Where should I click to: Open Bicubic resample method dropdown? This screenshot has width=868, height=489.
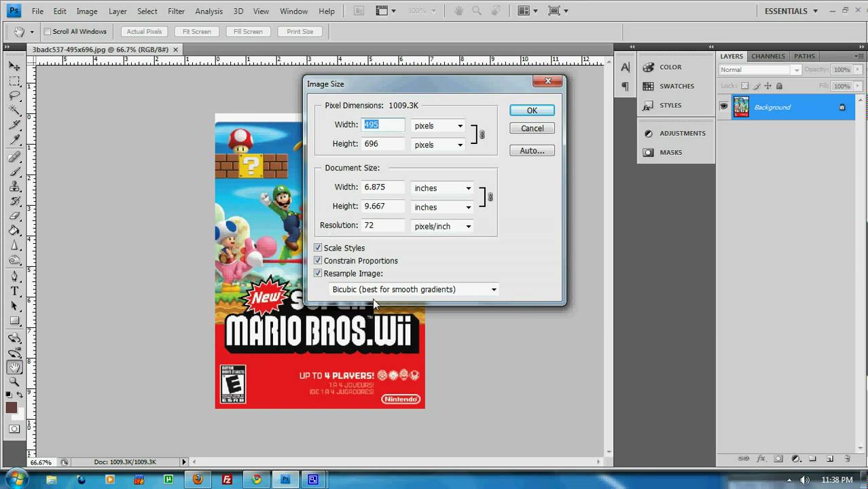point(414,289)
